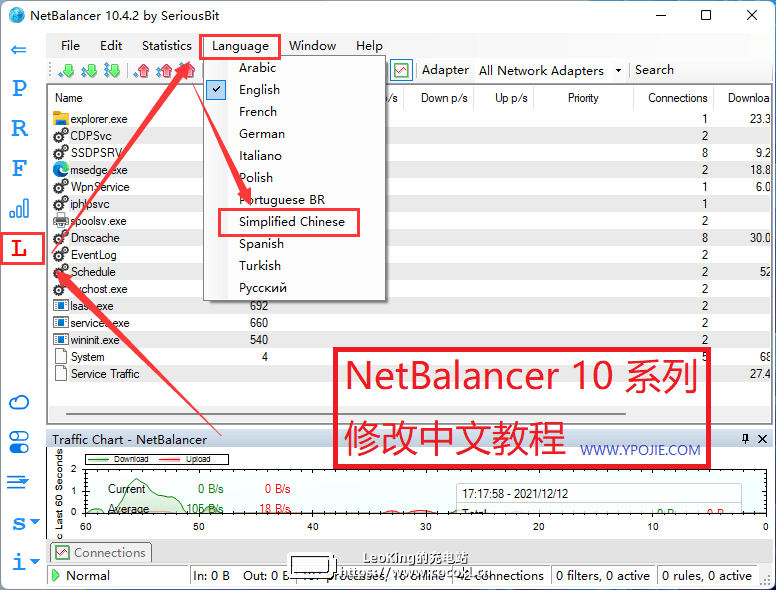The image size is (776, 590).
Task: Open the Edit menu
Action: (111, 46)
